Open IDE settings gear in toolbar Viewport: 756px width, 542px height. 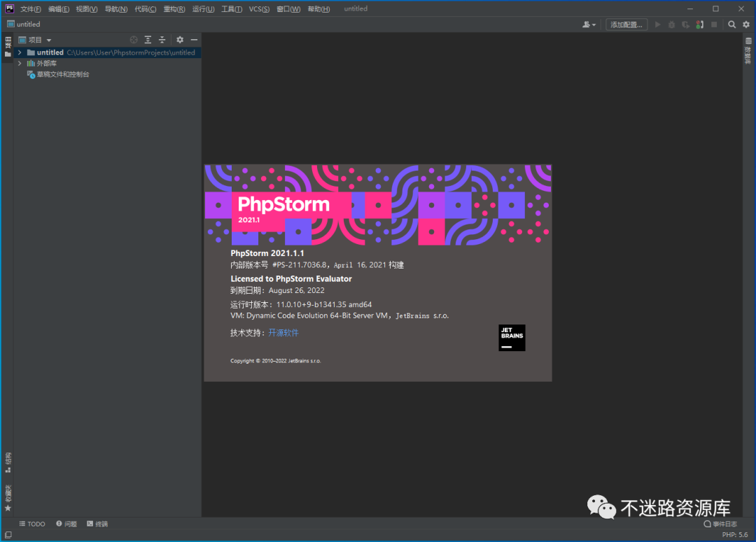pyautogui.click(x=746, y=24)
